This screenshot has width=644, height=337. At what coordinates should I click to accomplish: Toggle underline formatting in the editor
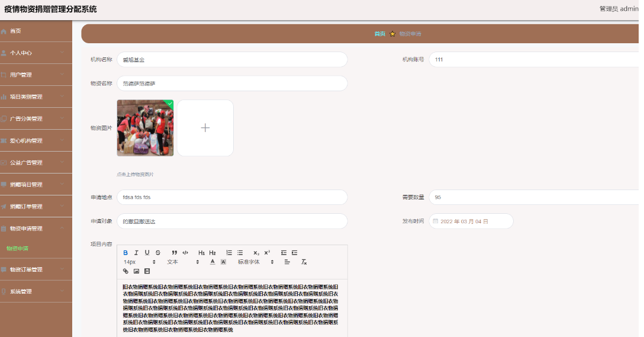147,253
